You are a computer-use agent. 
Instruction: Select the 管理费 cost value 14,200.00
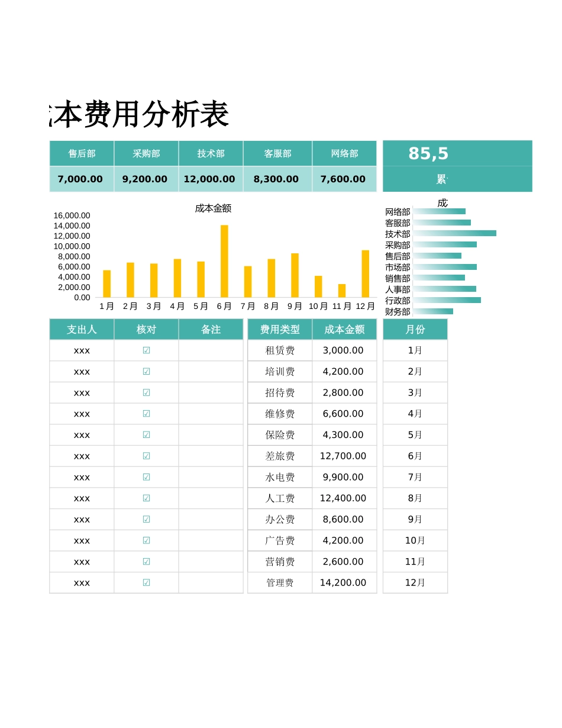[344, 582]
